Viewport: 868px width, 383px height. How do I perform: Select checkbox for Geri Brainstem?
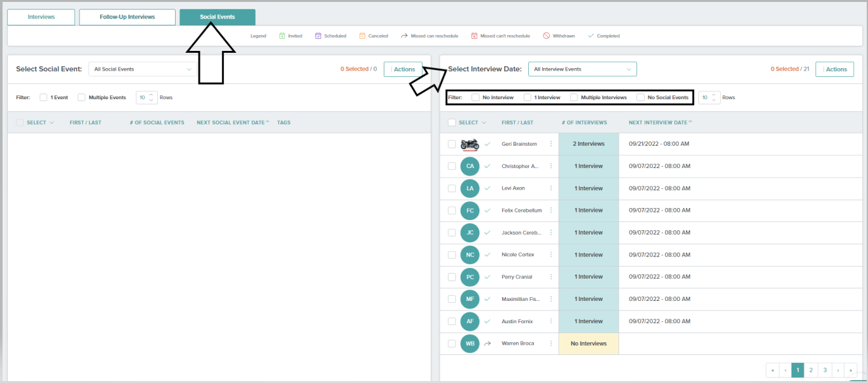(452, 144)
